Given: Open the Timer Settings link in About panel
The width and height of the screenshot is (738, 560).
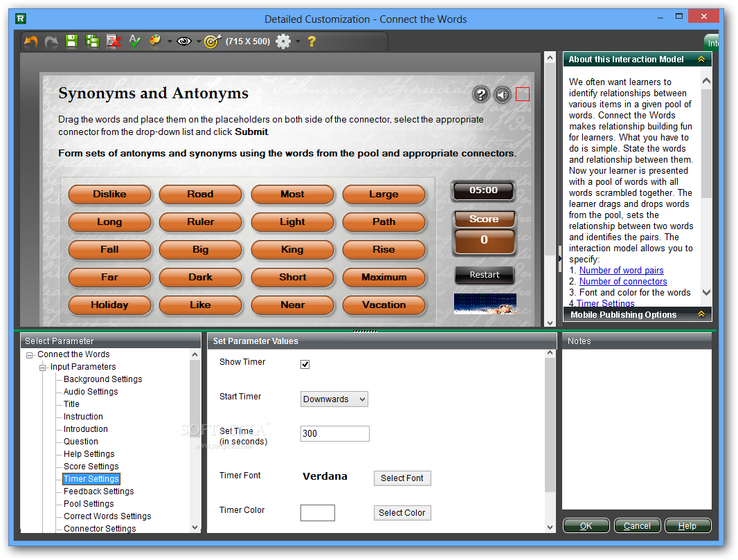Looking at the screenshot, I should pos(605,303).
